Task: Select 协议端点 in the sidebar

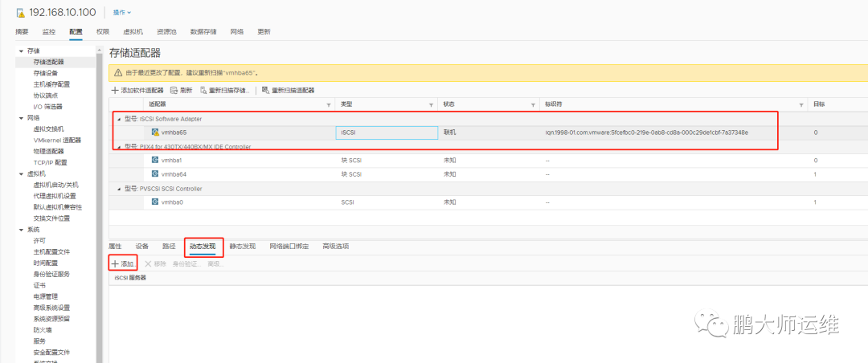Action: tap(45, 96)
